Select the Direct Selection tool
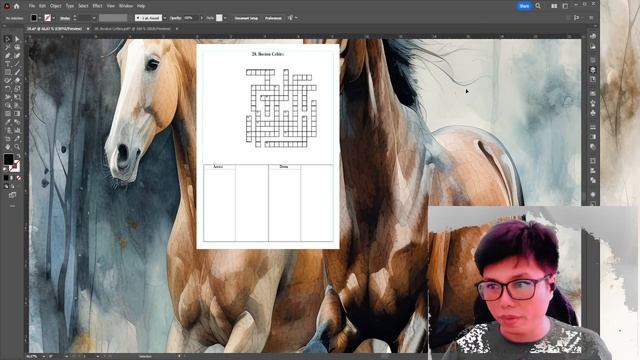The height and width of the screenshot is (360, 640). pyautogui.click(x=17, y=39)
